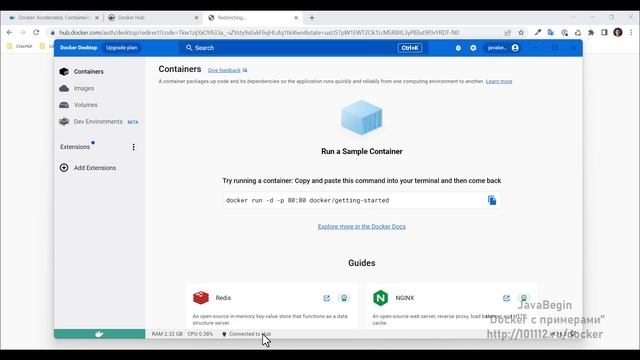The height and width of the screenshot is (360, 640).
Task: Click the Ctrl+K shortcut badge
Action: 410,48
